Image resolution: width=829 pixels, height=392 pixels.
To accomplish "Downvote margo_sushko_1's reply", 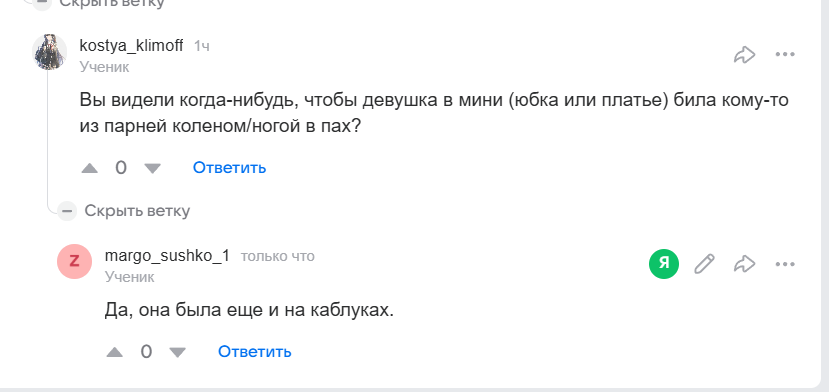I will coord(177,352).
